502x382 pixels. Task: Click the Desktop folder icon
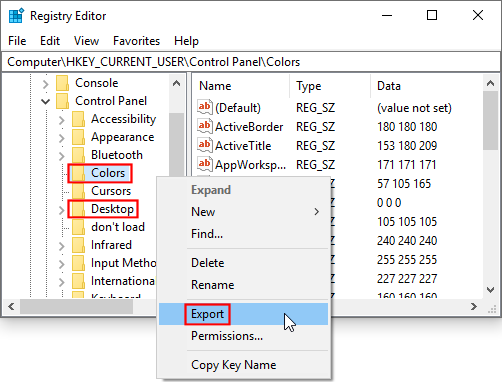[x=78, y=209]
